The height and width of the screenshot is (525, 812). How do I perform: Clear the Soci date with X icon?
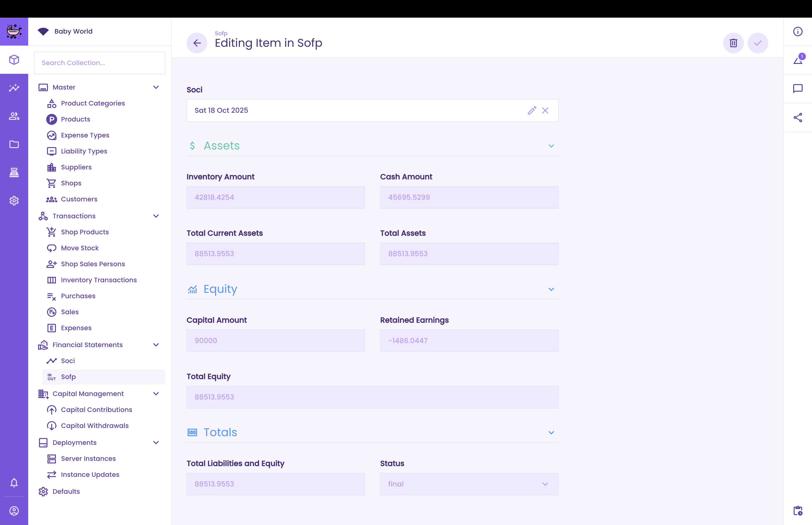545,110
